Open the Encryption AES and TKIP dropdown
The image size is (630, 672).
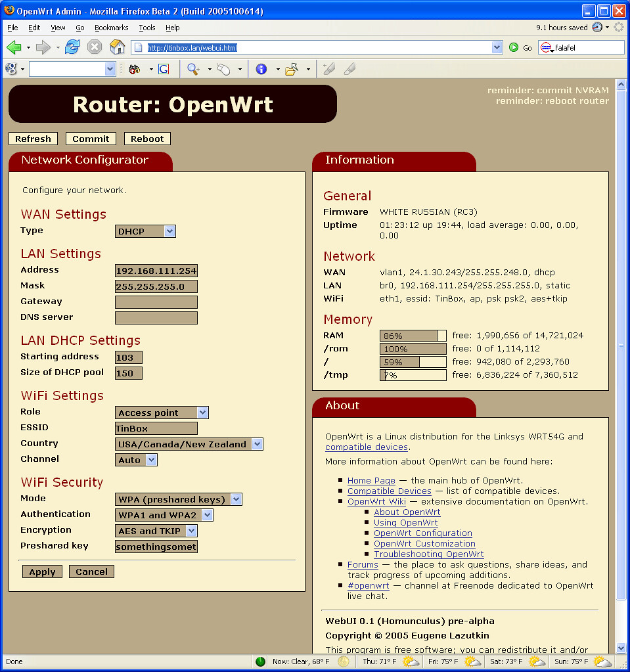click(x=156, y=531)
